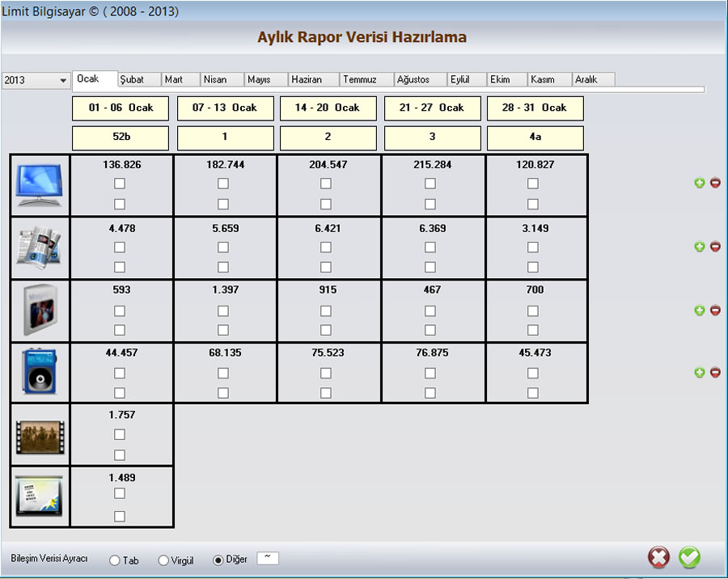The width and height of the screenshot is (728, 579).
Task: Open the 2013 year dropdown
Action: click(63, 81)
